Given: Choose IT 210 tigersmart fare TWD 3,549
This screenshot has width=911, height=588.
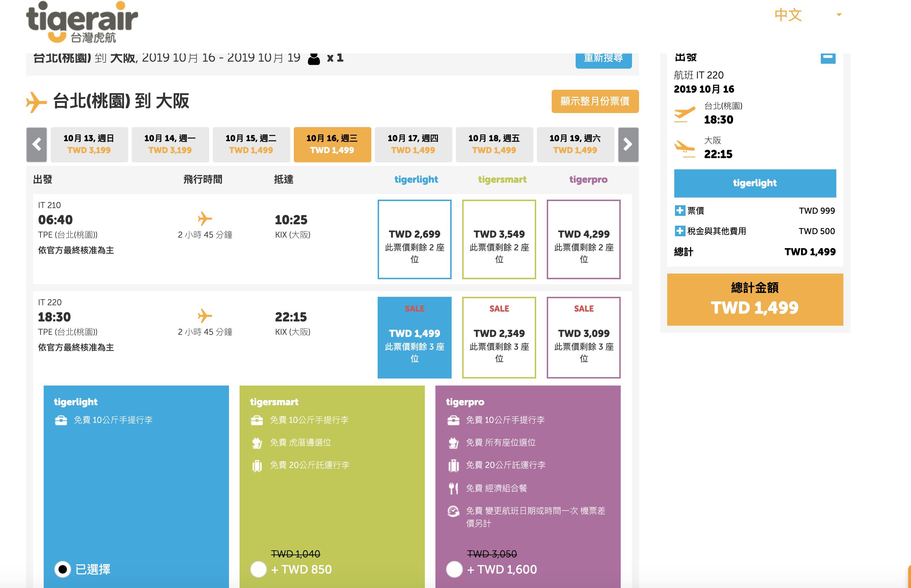Looking at the screenshot, I should coord(499,239).
